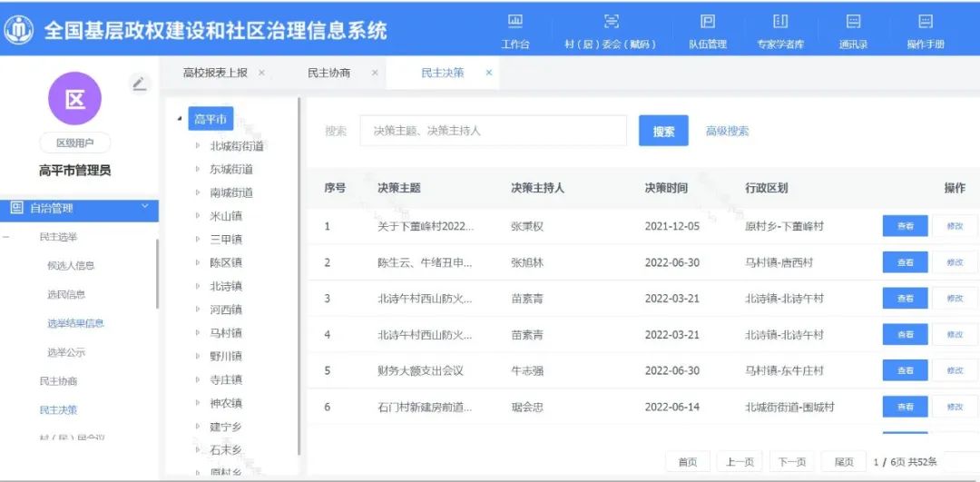
Task: Expand the 马村镇 tree node
Action: point(198,333)
